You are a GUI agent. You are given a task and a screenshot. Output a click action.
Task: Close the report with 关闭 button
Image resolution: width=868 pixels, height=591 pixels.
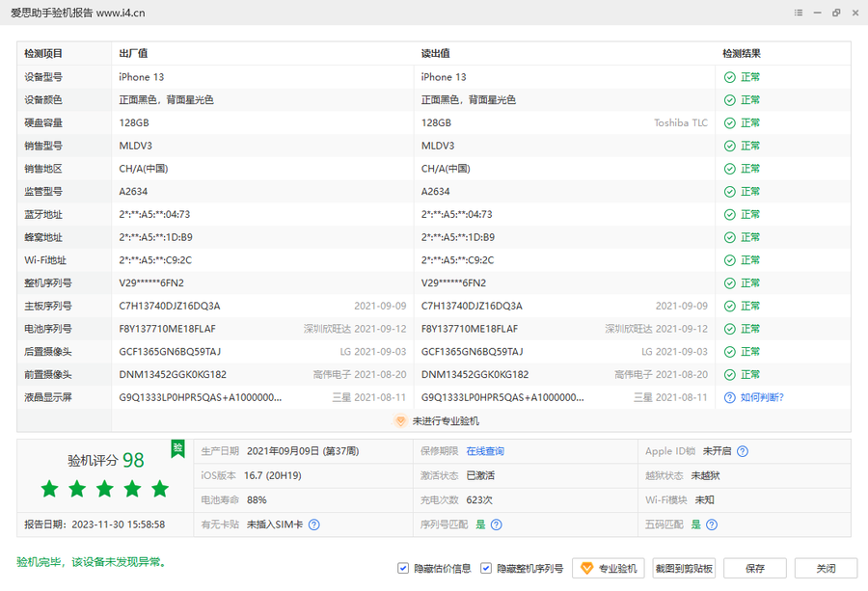(826, 568)
